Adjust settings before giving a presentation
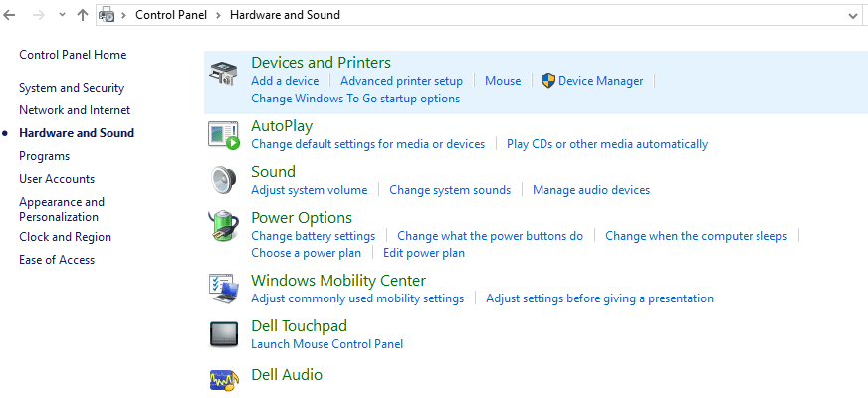Image resolution: width=868 pixels, height=398 pixels. click(x=599, y=298)
